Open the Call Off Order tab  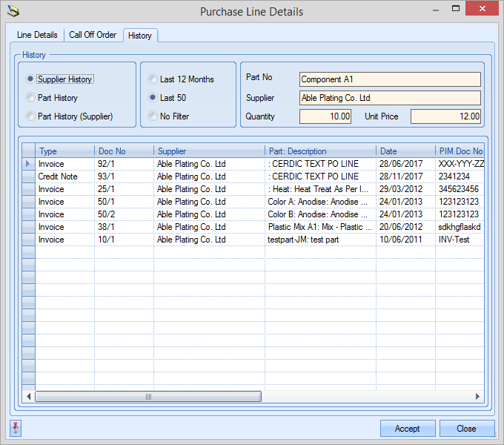pos(93,35)
